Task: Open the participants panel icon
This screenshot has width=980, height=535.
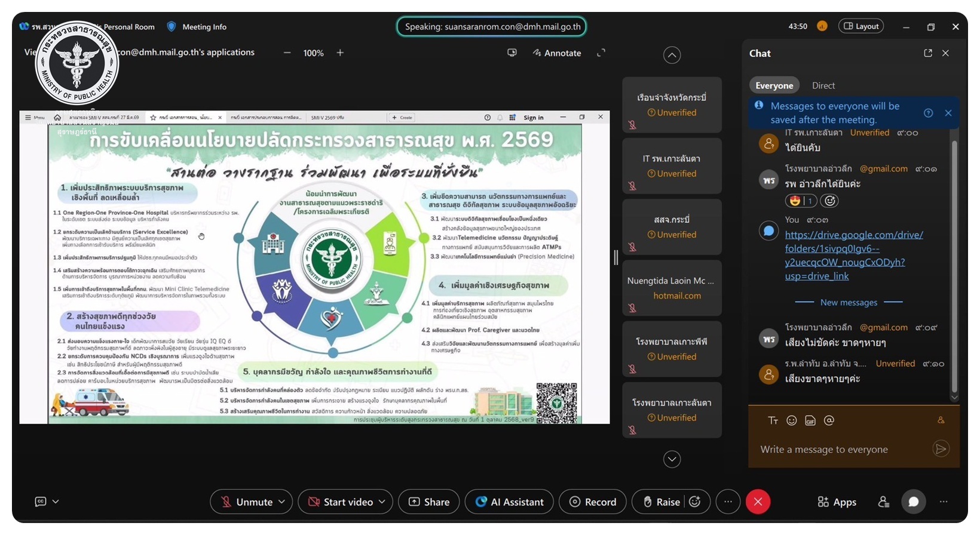Action: coord(884,502)
